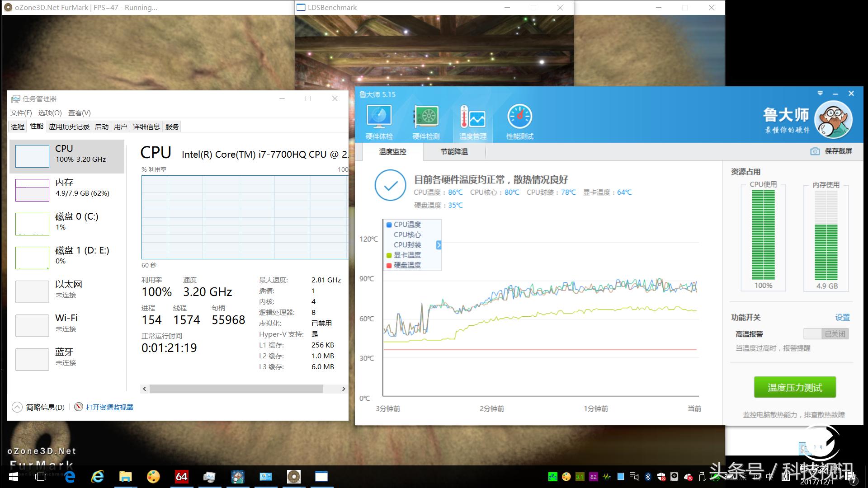The image size is (868, 488).
Task: Collapse the temperature legend with arrow
Action: (x=439, y=245)
